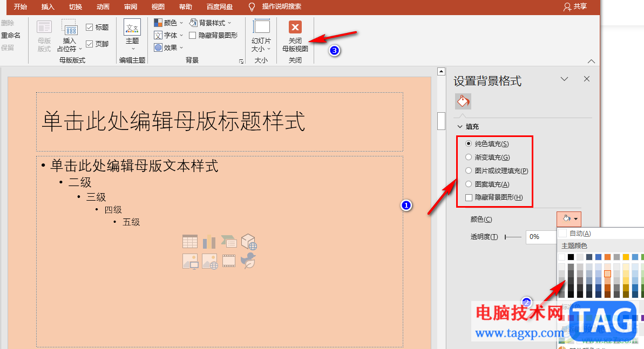Click the 五级 bullet text line
The width and height of the screenshot is (644, 349).
coord(131,222)
